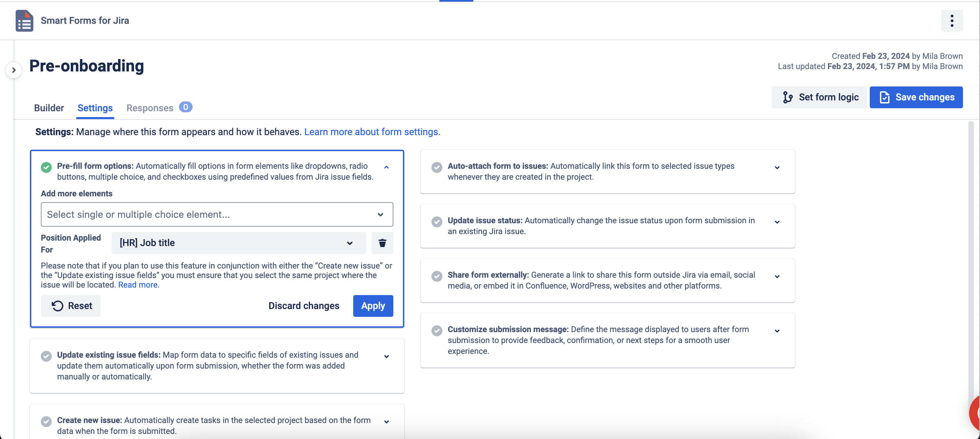Switch to the Builder tab
Viewport: 980px width, 439px height.
pyautogui.click(x=49, y=108)
